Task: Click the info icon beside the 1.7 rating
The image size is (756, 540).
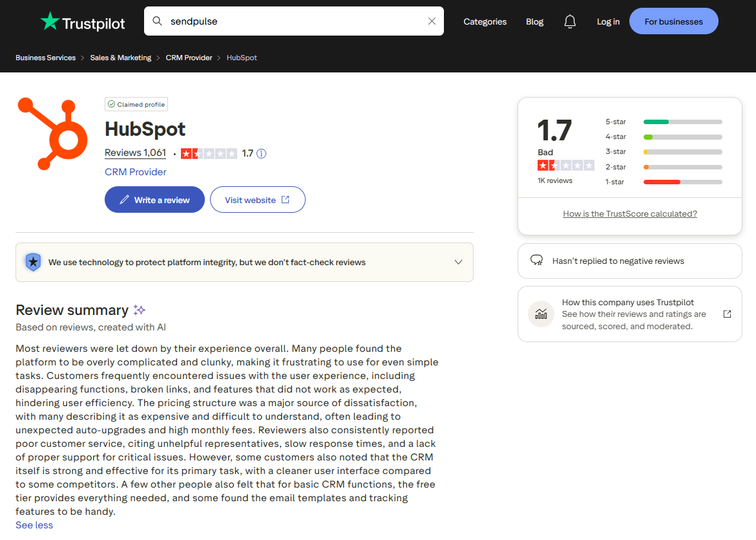Action: 261,153
